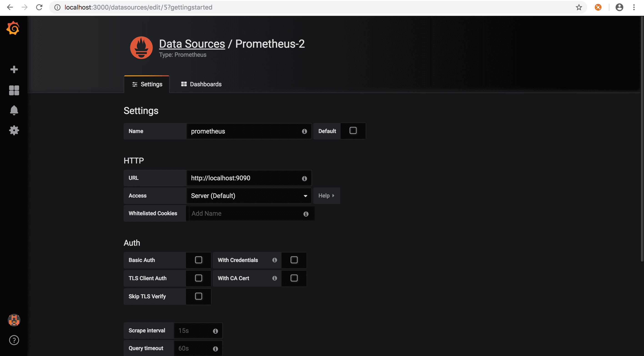This screenshot has width=644, height=356.
Task: Follow the Data Sources breadcrumb link
Action: pos(192,44)
